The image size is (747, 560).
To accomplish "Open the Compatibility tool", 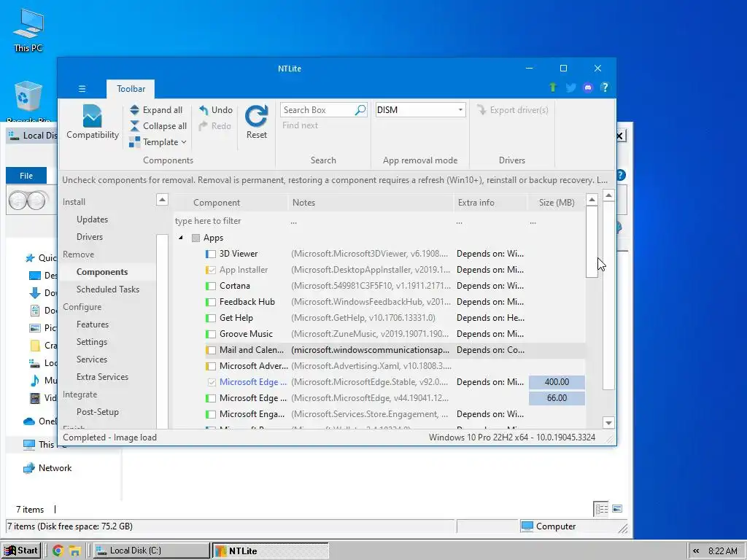I will click(x=93, y=122).
